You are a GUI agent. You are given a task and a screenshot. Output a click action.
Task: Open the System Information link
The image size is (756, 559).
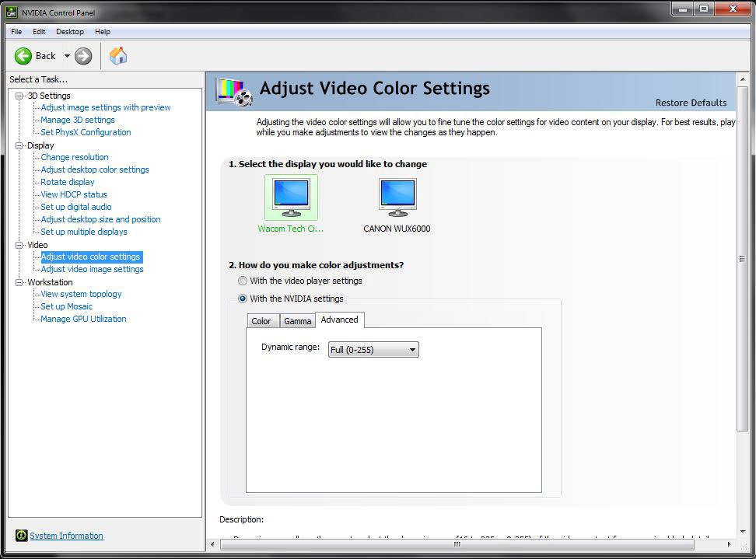67,536
